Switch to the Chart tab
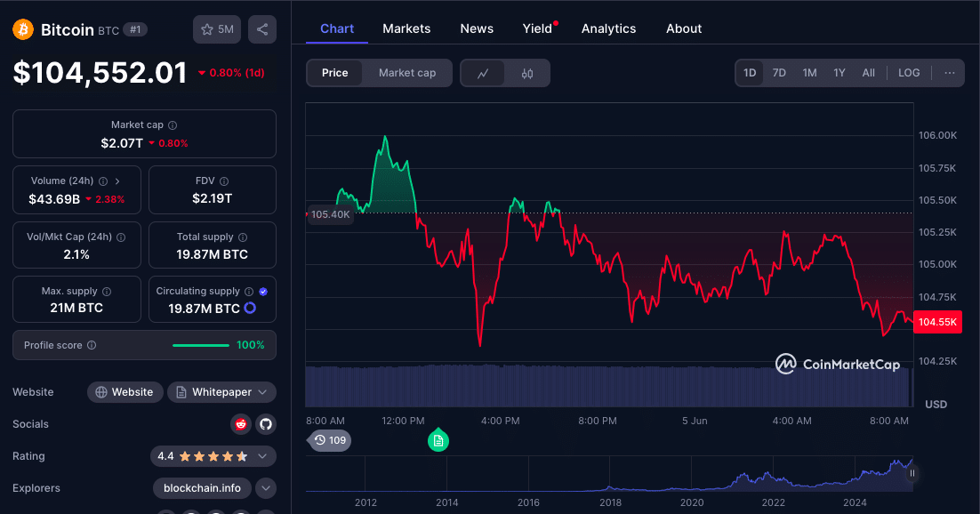Screen dimensions: 980x514 [x=337, y=28]
